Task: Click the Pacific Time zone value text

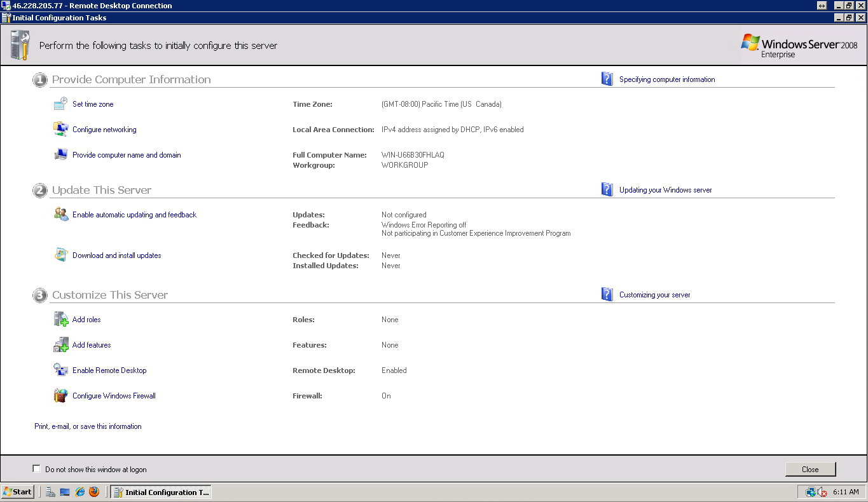Action: pos(441,104)
